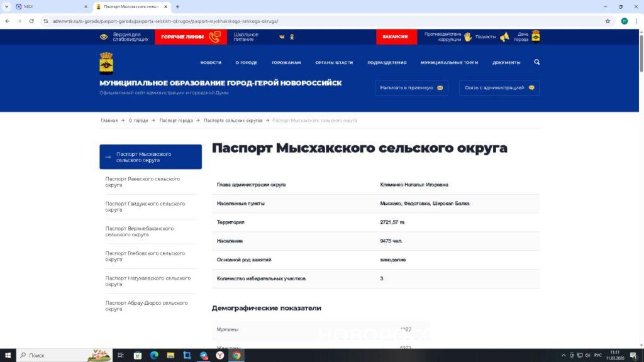The image size is (644, 362).
Task: Open the Odnoklassniki social icon
Action: point(292,36)
